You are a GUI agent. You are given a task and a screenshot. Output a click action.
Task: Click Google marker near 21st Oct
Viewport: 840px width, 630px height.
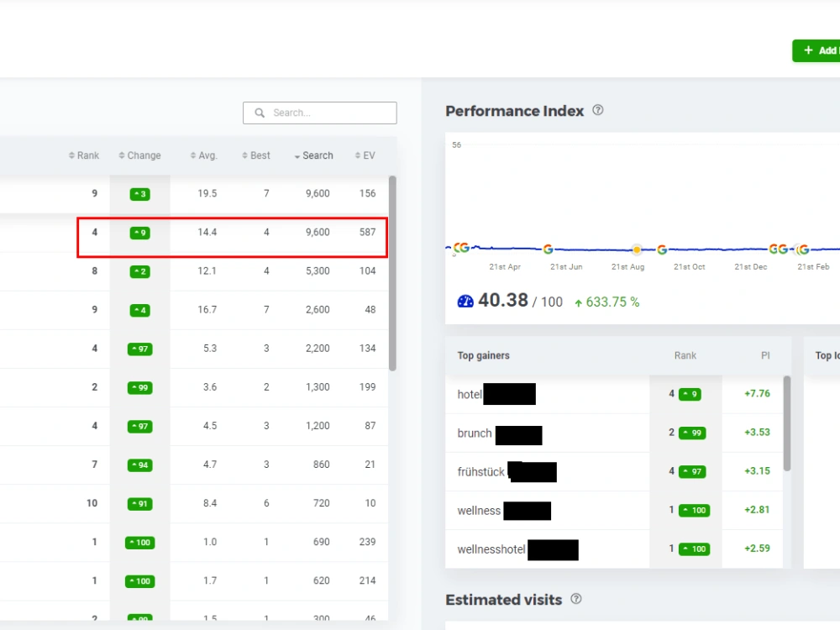[662, 249]
